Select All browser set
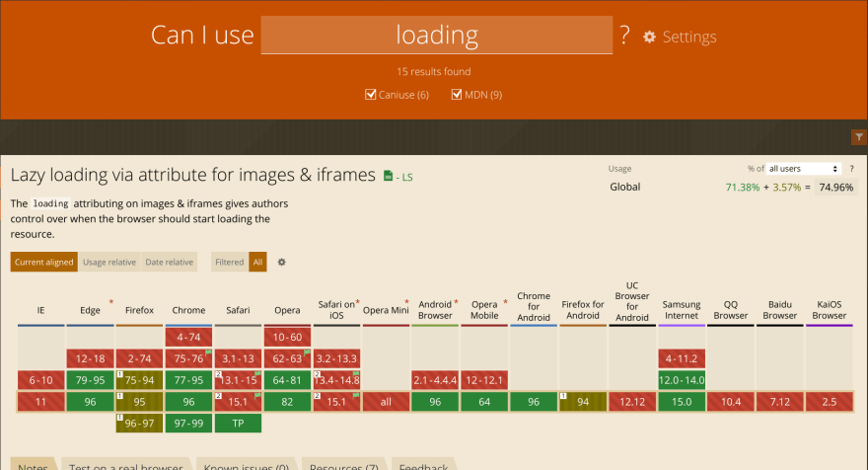868x470 pixels. click(x=258, y=263)
